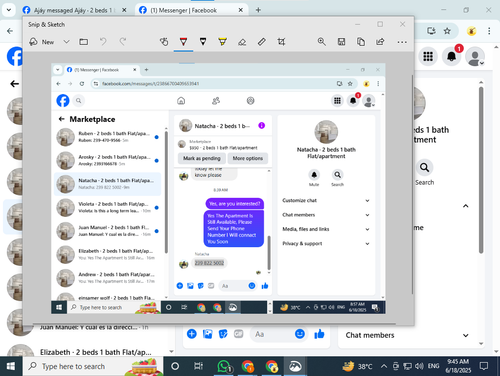Select the Image crop tool
This screenshot has height=376, width=500.
point(281,42)
